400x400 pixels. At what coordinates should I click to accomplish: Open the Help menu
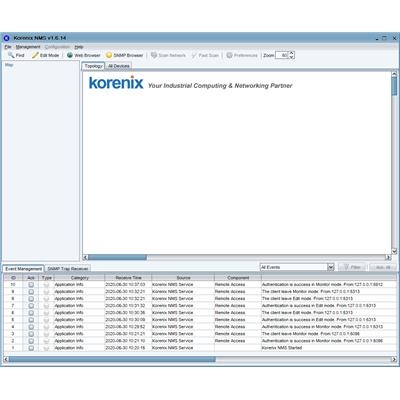coord(79,47)
